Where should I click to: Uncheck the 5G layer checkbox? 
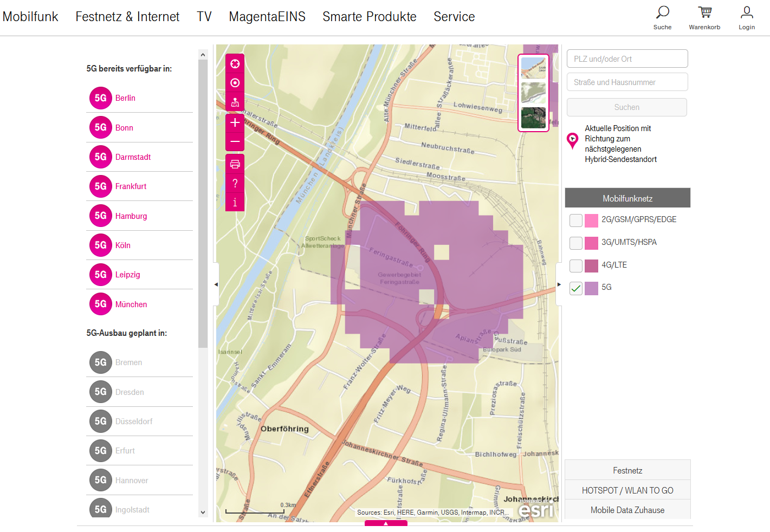tap(576, 288)
